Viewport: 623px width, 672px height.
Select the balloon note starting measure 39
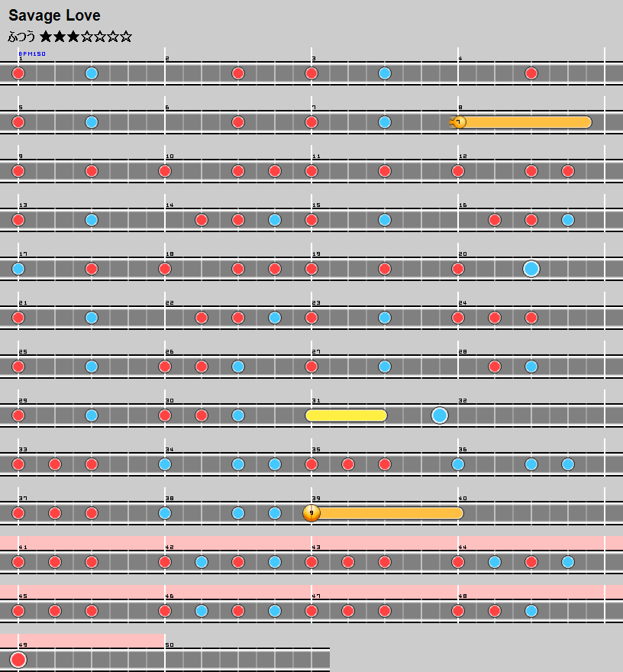311,513
